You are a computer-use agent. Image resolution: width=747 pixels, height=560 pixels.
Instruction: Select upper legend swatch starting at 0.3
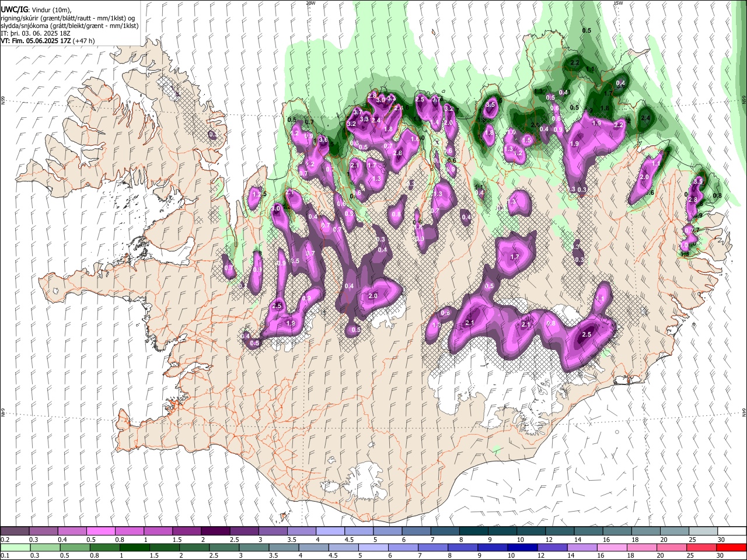43,531
